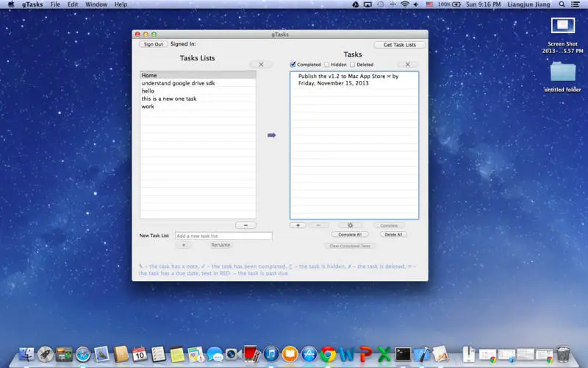Open the Window menu
588x368 pixels.
point(96,4)
